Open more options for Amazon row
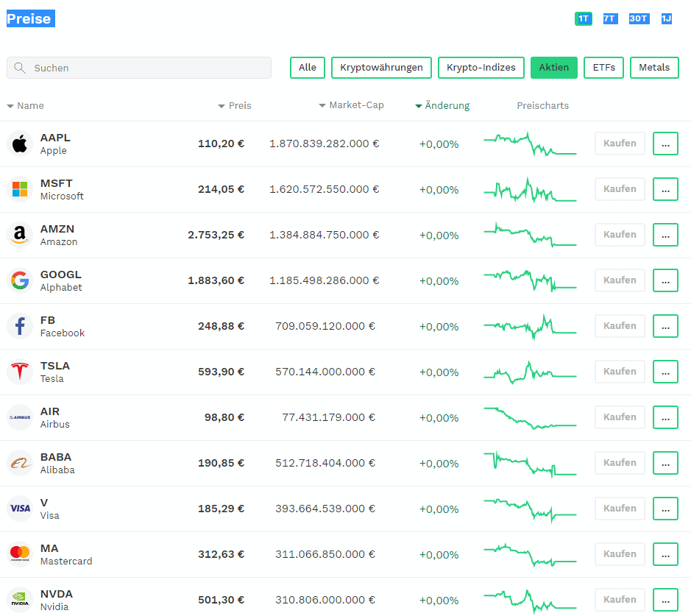691x616 pixels. [x=665, y=235]
